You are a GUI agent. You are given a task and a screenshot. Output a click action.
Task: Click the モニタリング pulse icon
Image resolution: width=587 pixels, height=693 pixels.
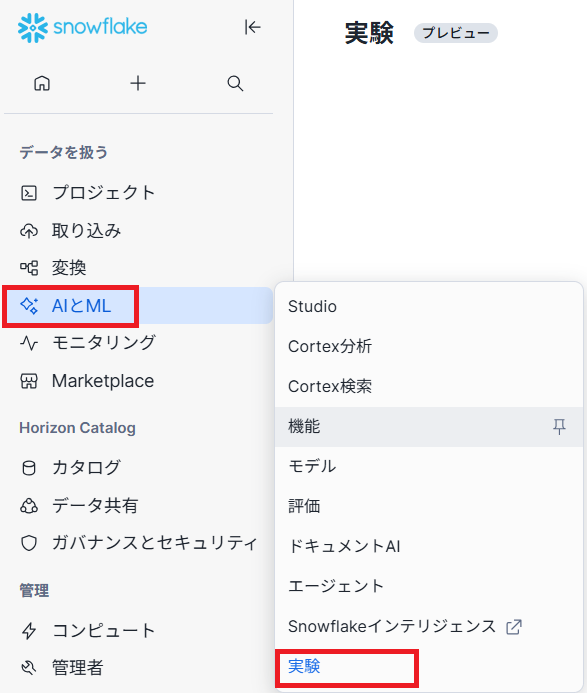[x=29, y=343]
